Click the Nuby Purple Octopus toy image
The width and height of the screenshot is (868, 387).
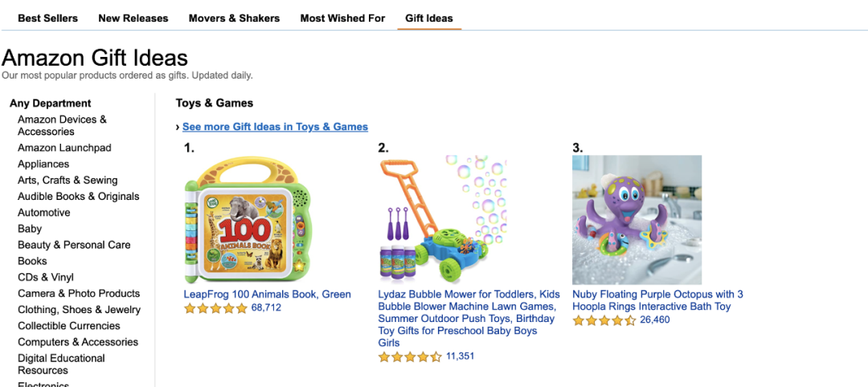tap(637, 220)
